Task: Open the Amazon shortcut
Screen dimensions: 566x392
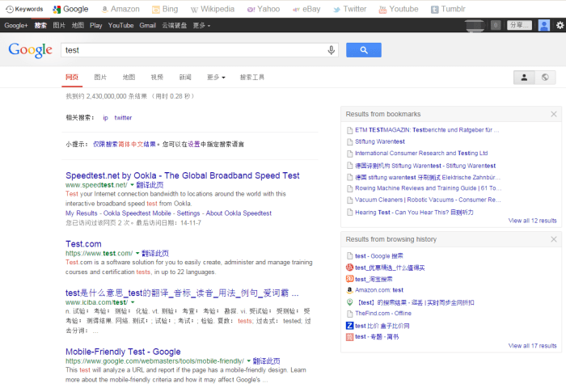Action: coord(120,9)
